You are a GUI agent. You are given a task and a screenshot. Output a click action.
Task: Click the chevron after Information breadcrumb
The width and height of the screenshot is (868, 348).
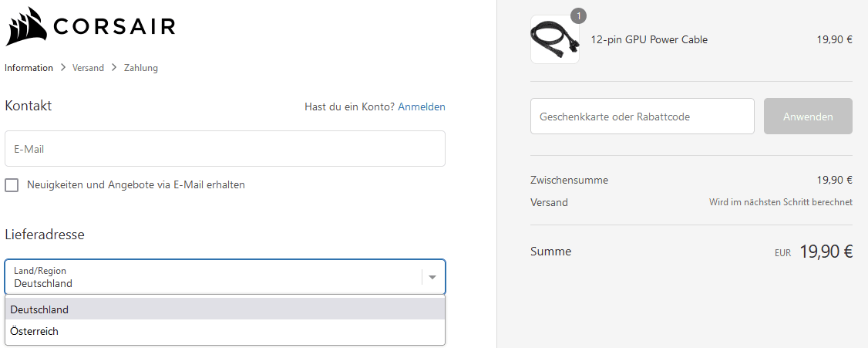(x=63, y=68)
